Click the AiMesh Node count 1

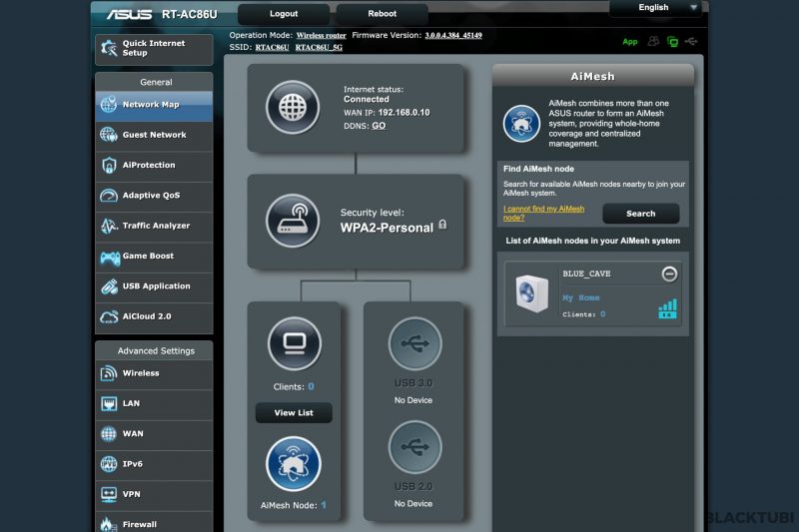click(x=324, y=505)
